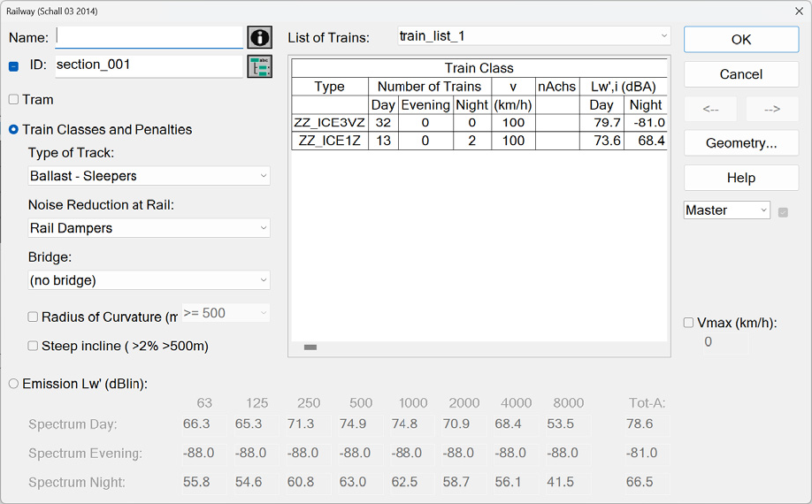Click the next --> button
The image size is (812, 504).
point(772,109)
